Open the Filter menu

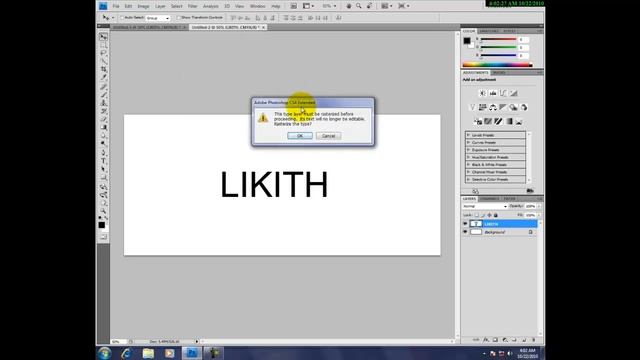tap(192, 7)
